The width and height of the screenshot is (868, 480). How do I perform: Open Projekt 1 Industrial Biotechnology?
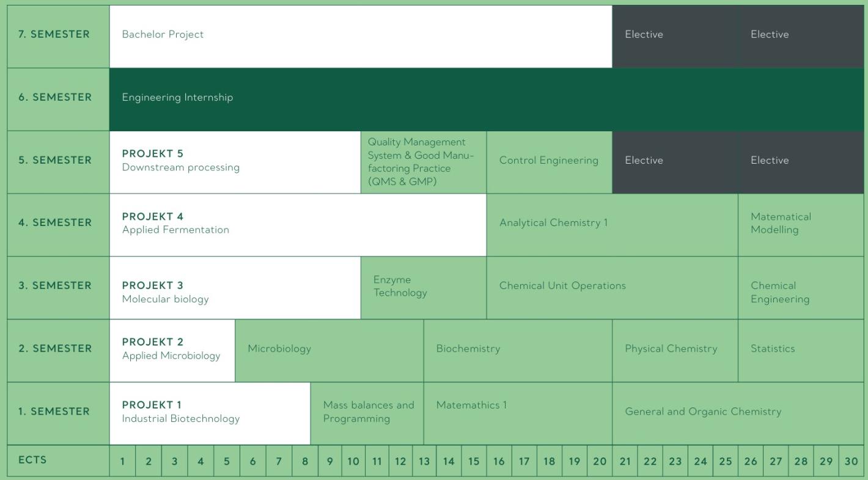210,413
